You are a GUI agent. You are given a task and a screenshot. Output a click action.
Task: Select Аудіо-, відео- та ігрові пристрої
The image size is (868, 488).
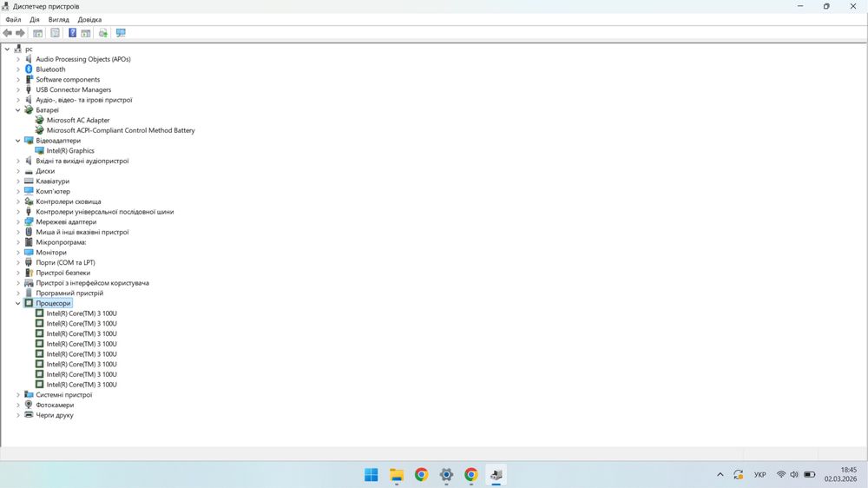(84, 100)
